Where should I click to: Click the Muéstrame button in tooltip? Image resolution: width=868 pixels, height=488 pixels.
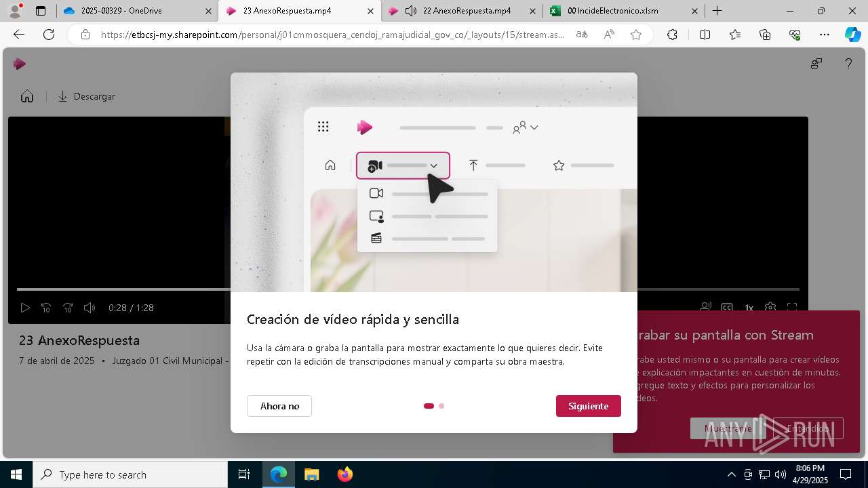tap(728, 428)
